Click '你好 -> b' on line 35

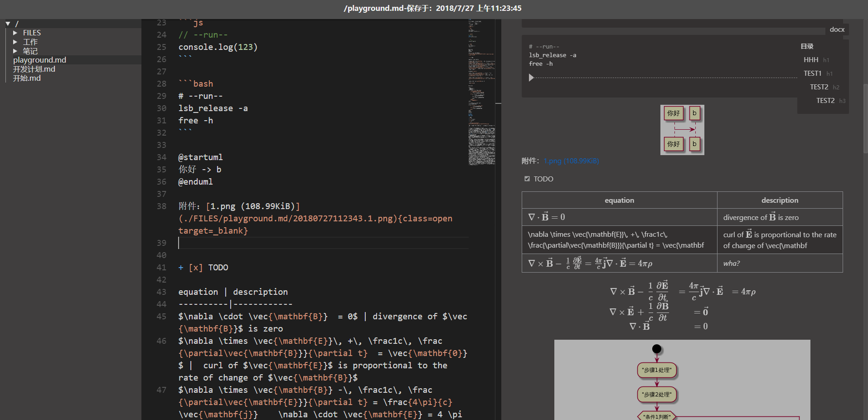tap(200, 170)
